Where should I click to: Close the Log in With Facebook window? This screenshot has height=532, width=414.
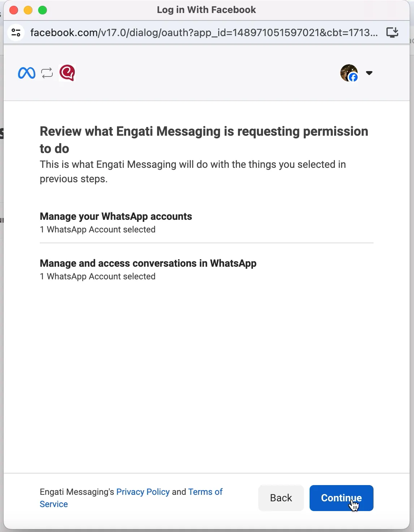point(14,10)
